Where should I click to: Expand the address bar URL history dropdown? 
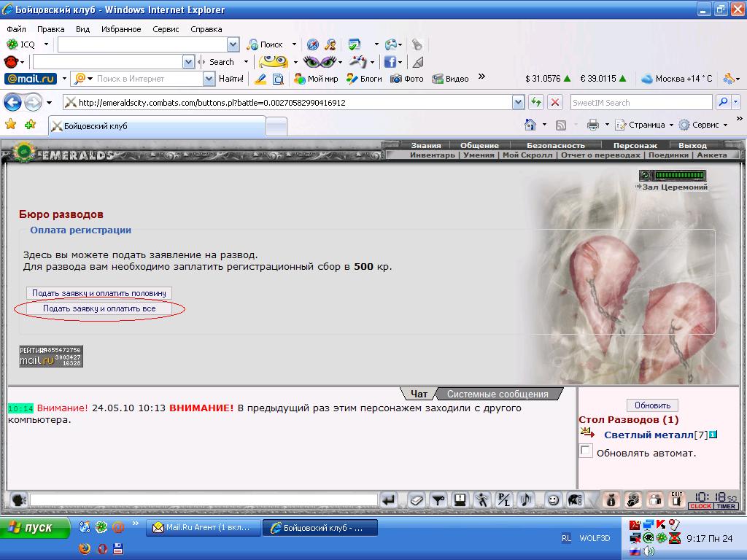click(x=519, y=102)
